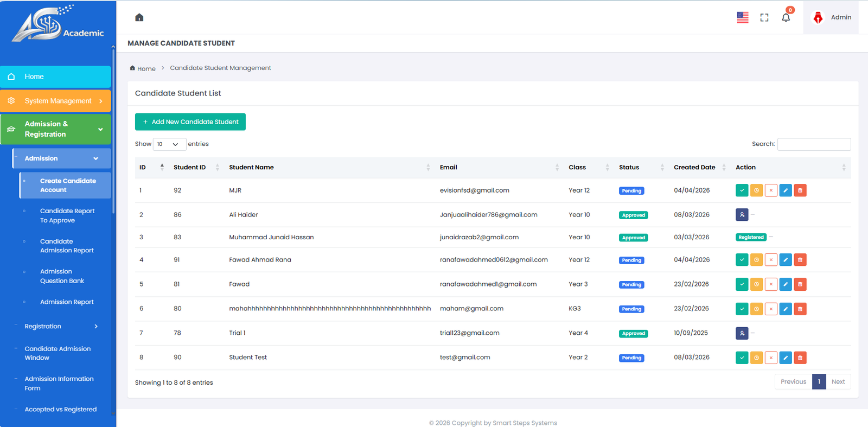The image size is (868, 427).
Task: Click the home icon in top bar
Action: click(139, 17)
